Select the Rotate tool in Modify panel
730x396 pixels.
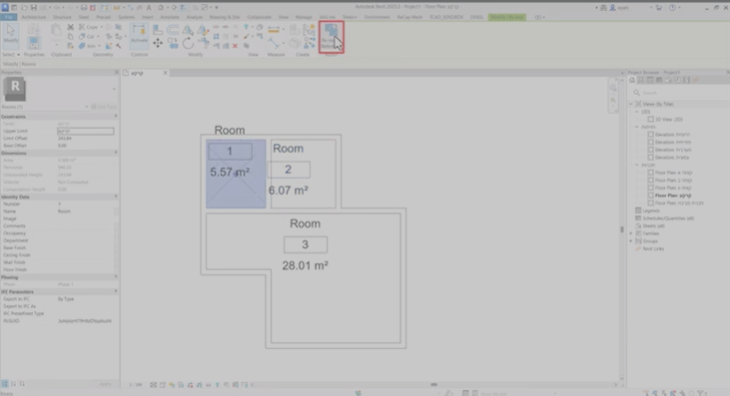(x=188, y=43)
